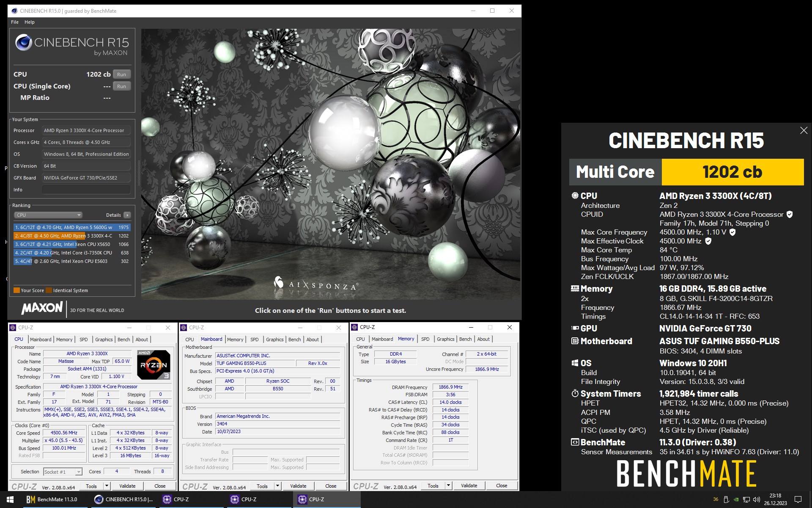812x508 pixels.
Task: Run the CPU (Single Core) benchmark
Action: (x=122, y=86)
